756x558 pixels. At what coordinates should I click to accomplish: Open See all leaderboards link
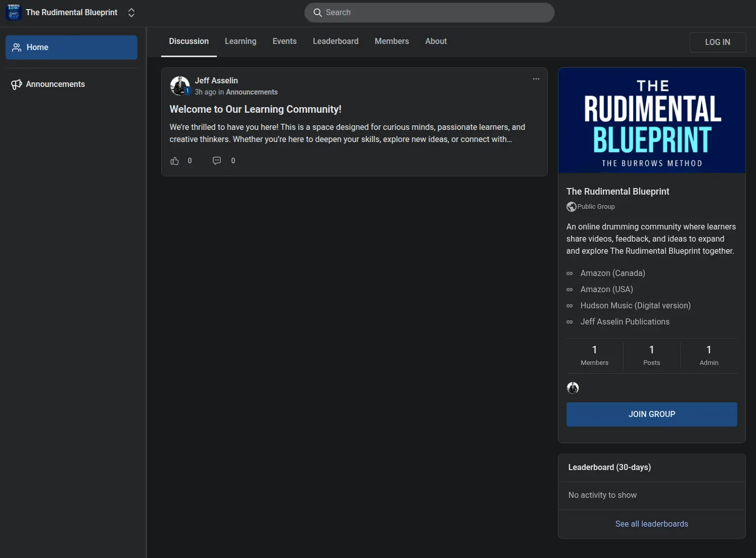[651, 524]
